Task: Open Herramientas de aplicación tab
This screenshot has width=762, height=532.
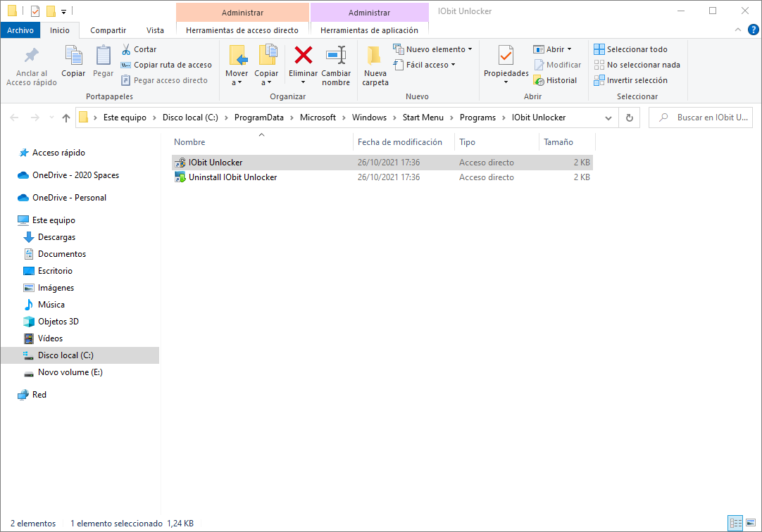Action: (369, 30)
